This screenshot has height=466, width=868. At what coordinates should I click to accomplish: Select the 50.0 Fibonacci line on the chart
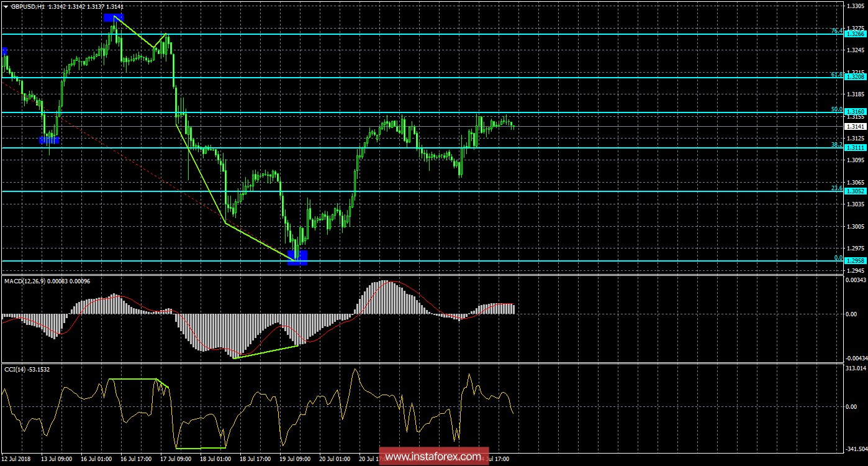(435, 111)
